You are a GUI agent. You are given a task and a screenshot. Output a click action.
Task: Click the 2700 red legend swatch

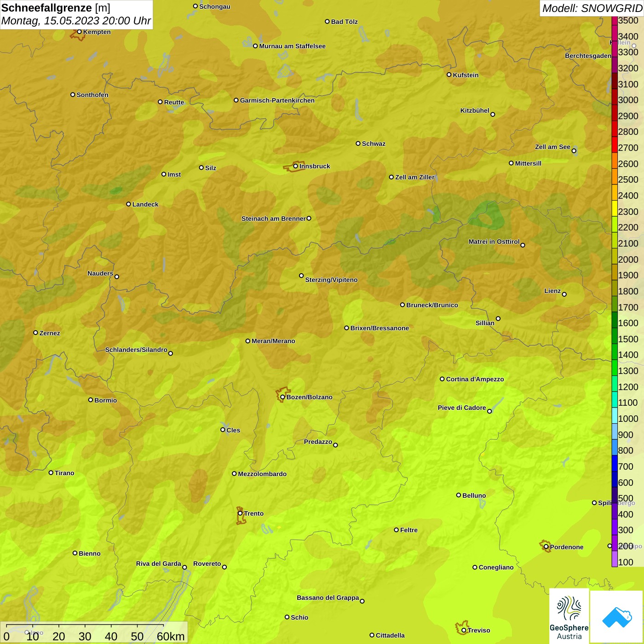[615, 144]
